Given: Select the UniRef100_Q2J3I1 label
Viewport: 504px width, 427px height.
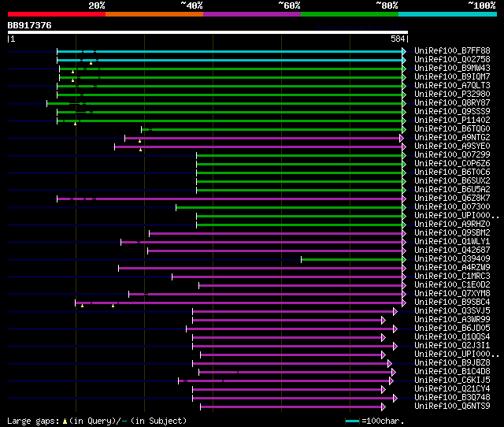Looking at the screenshot, I should 452,346.
